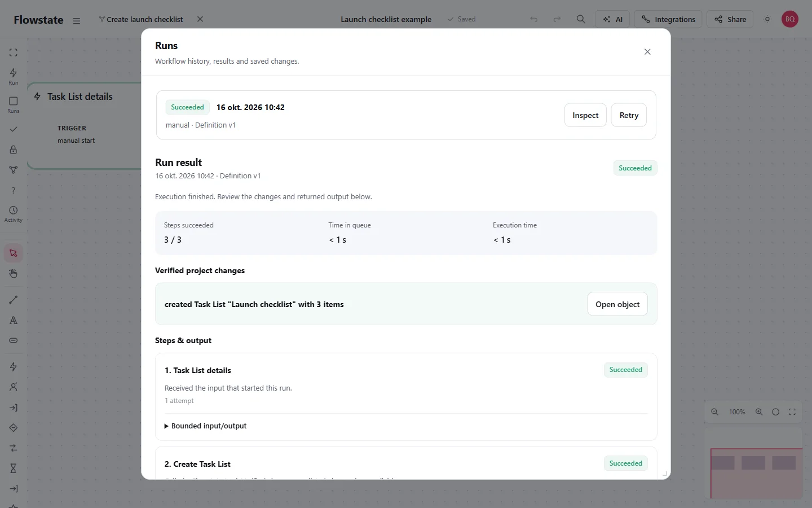Zoom in with the plus magnifier

pos(759,412)
